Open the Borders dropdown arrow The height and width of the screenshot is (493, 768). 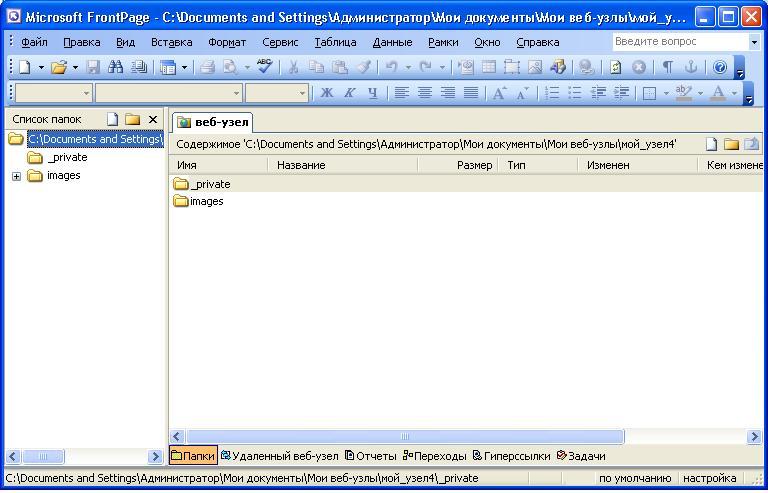[x=666, y=93]
